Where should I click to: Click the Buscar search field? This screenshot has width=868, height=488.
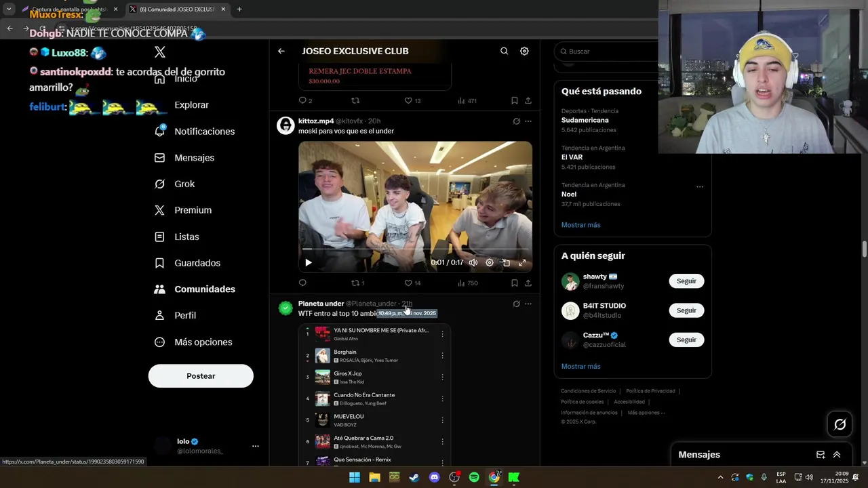click(x=607, y=52)
